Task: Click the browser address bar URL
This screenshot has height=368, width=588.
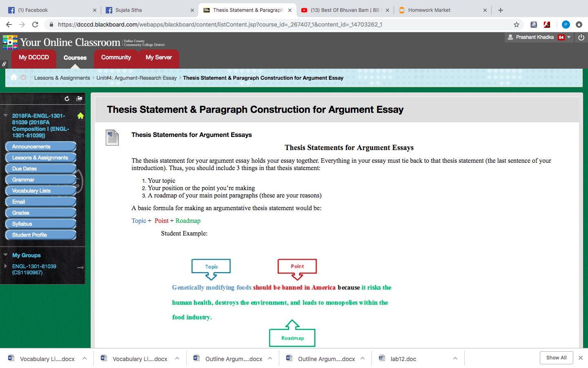Action: pos(220,25)
